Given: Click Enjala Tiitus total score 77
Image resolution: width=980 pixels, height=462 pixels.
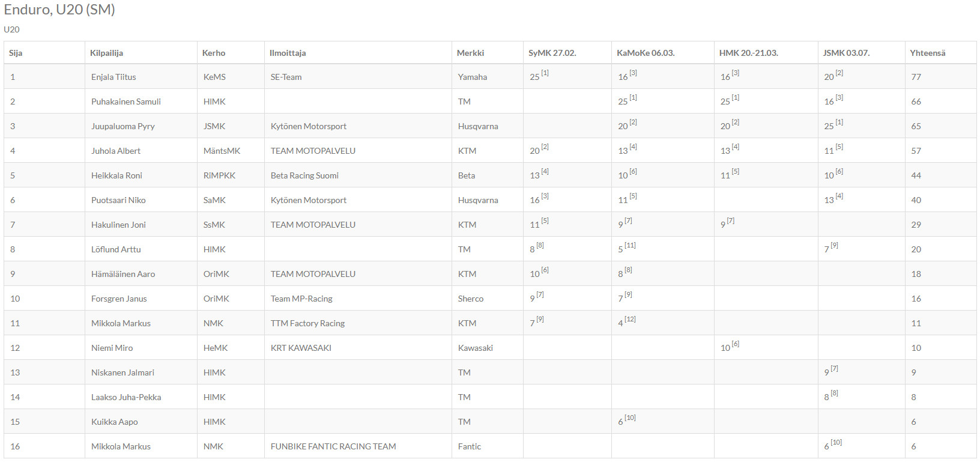Looking at the screenshot, I should (x=916, y=77).
